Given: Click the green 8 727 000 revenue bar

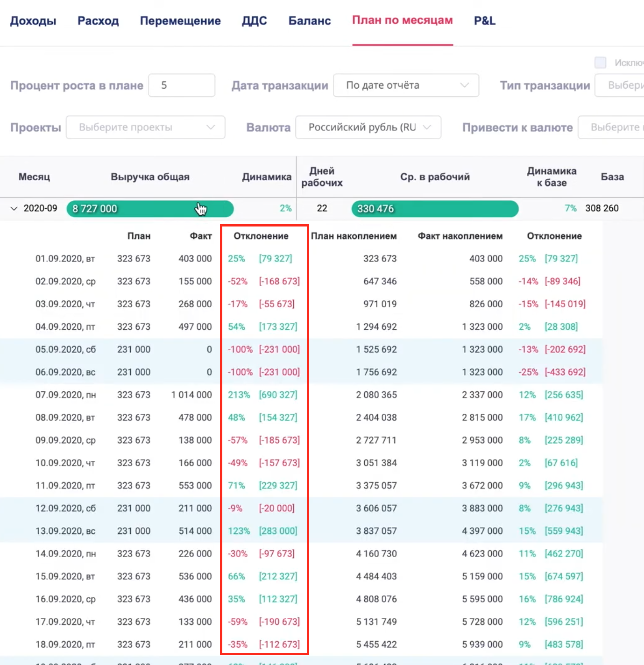Looking at the screenshot, I should 150,209.
